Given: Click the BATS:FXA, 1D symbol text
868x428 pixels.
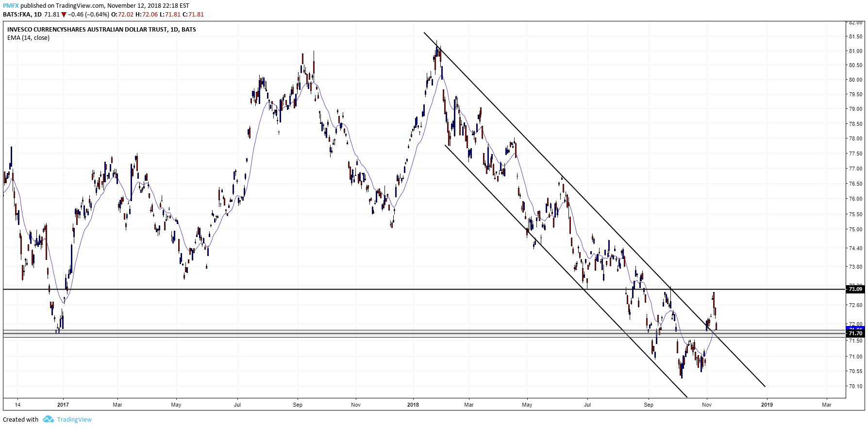Looking at the screenshot, I should coord(22,15).
